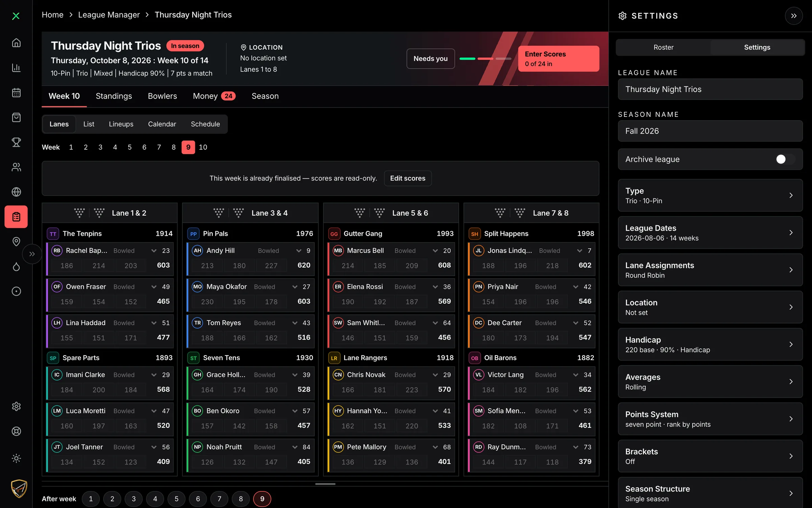Click the green progress step segment
The image size is (812, 508).
pyautogui.click(x=467, y=59)
